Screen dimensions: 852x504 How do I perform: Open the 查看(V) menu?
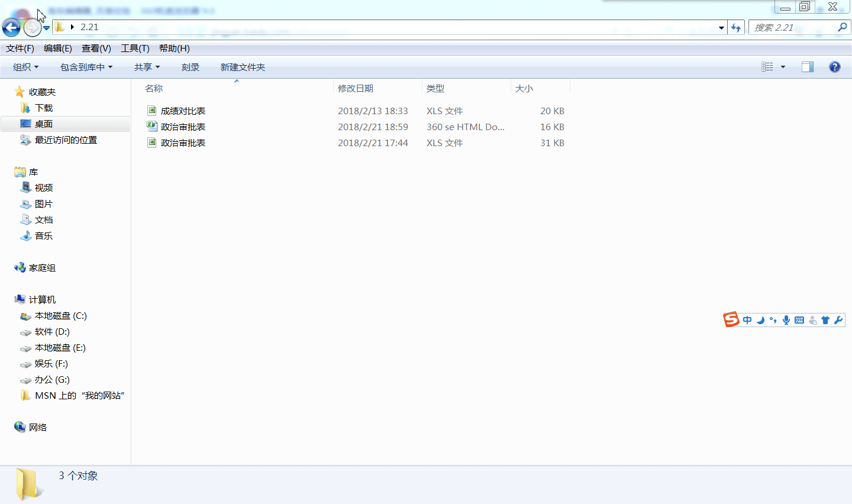(96, 49)
